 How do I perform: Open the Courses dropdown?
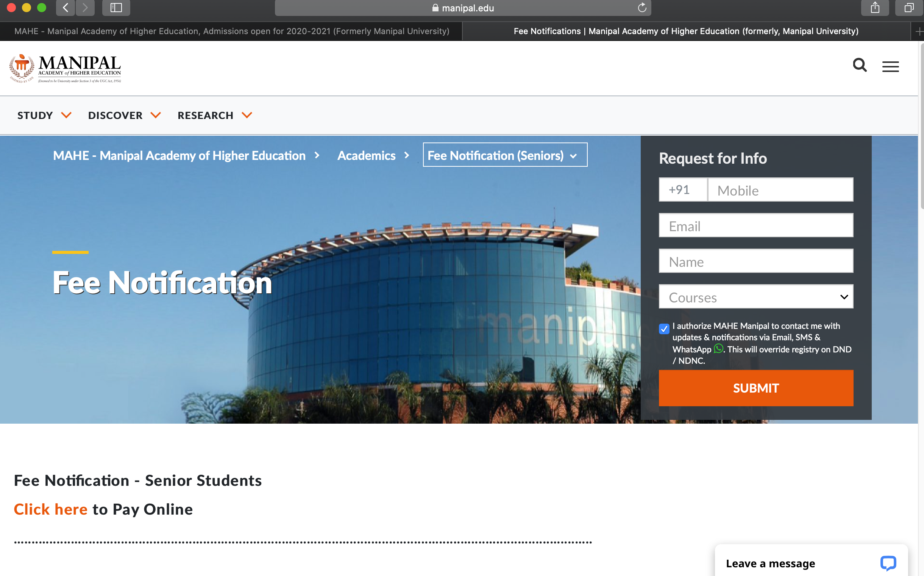756,297
